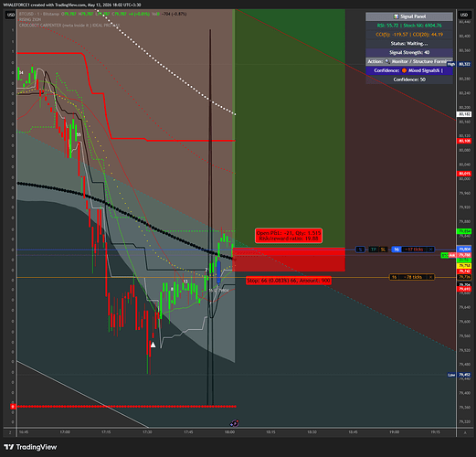The width and height of the screenshot is (476, 457).
Task: Click the -78 ticks label on the stop line
Action: coord(413,277)
